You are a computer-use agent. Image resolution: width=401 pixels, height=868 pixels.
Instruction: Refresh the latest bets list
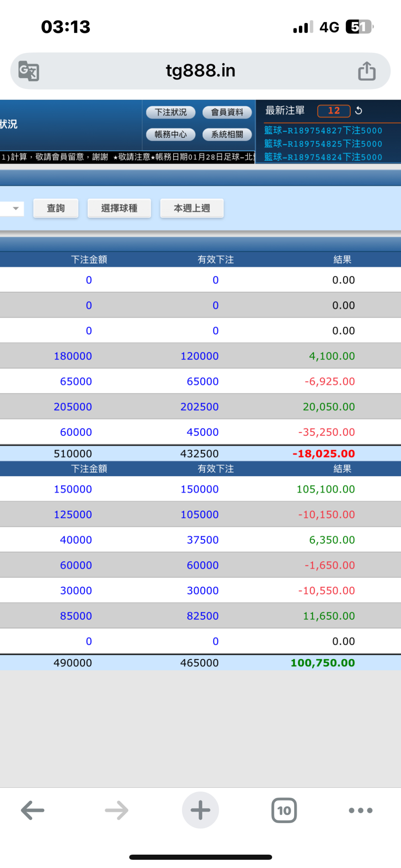click(x=358, y=110)
